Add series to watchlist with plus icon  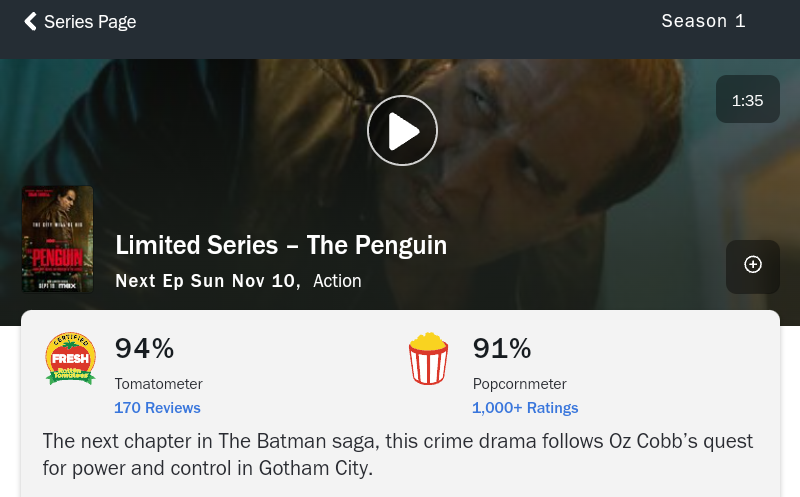[x=753, y=265]
